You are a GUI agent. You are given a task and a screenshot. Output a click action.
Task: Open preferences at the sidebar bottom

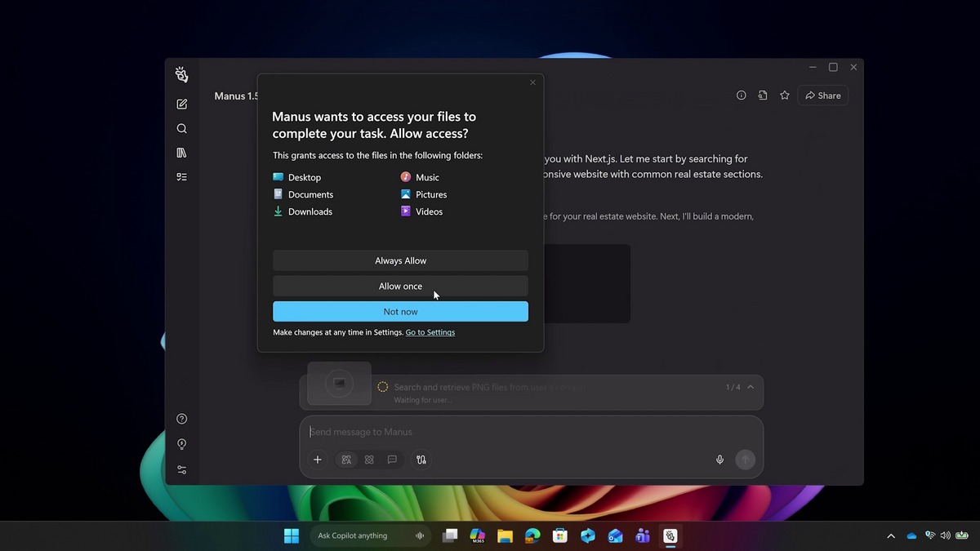181,469
